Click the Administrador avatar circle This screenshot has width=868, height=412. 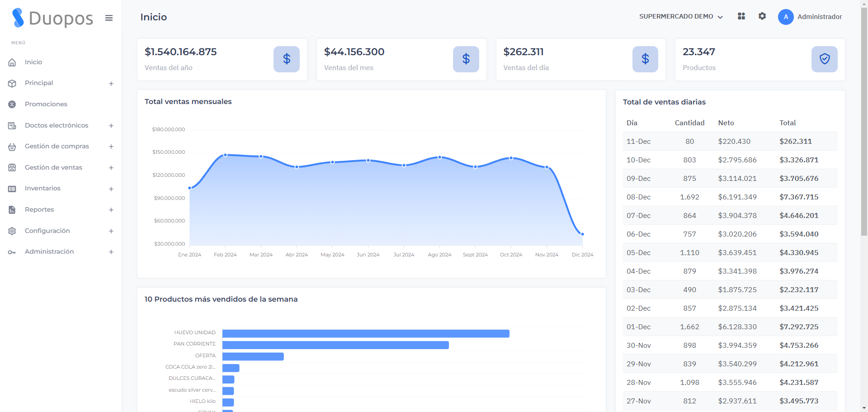[786, 17]
